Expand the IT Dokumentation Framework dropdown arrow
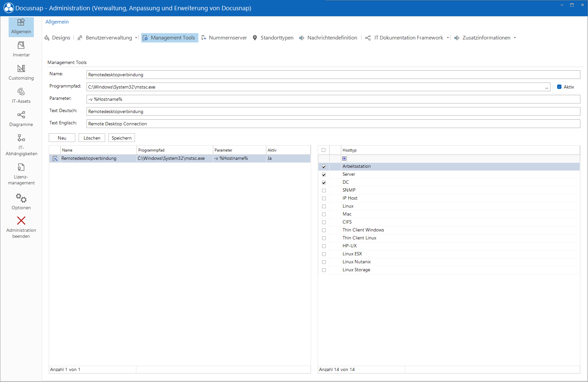Screen dimensions: 588x382 [448, 38]
